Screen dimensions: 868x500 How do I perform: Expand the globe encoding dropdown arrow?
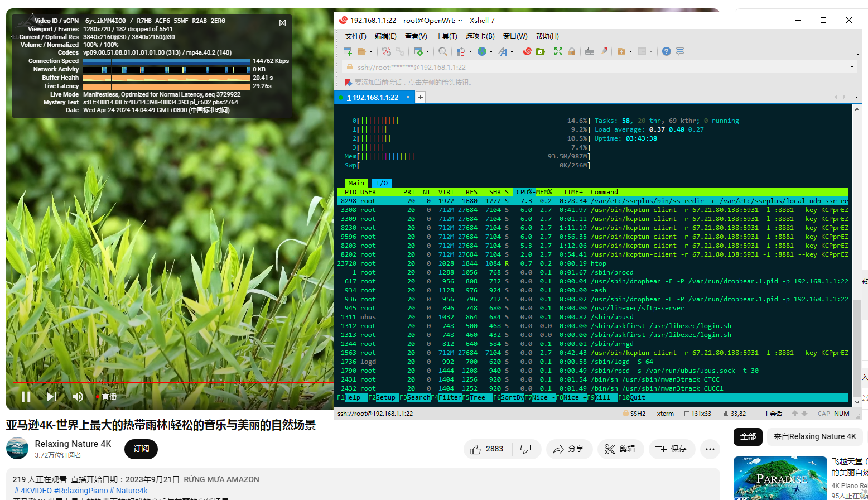(x=491, y=52)
